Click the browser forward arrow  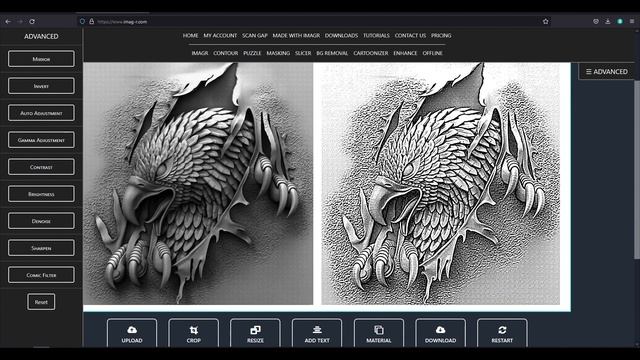pyautogui.click(x=20, y=22)
